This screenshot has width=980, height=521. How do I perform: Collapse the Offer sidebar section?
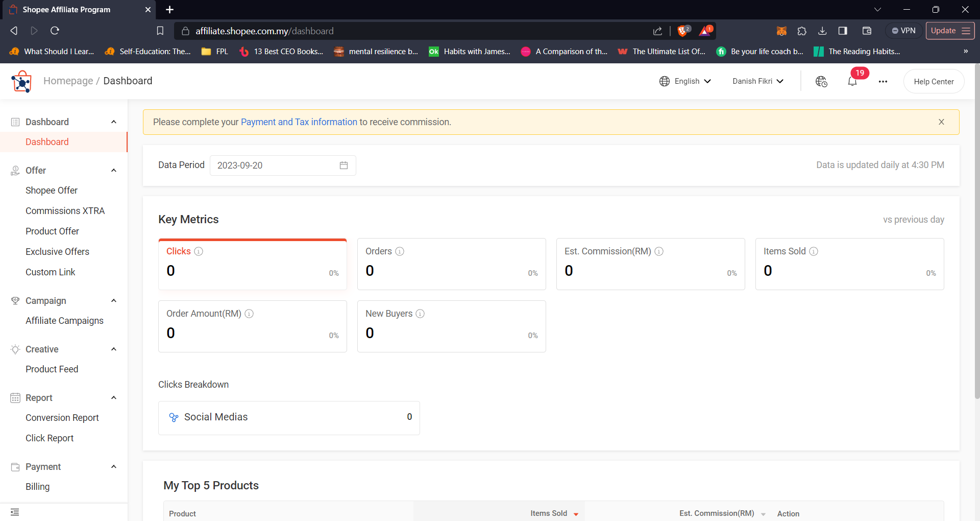114,171
